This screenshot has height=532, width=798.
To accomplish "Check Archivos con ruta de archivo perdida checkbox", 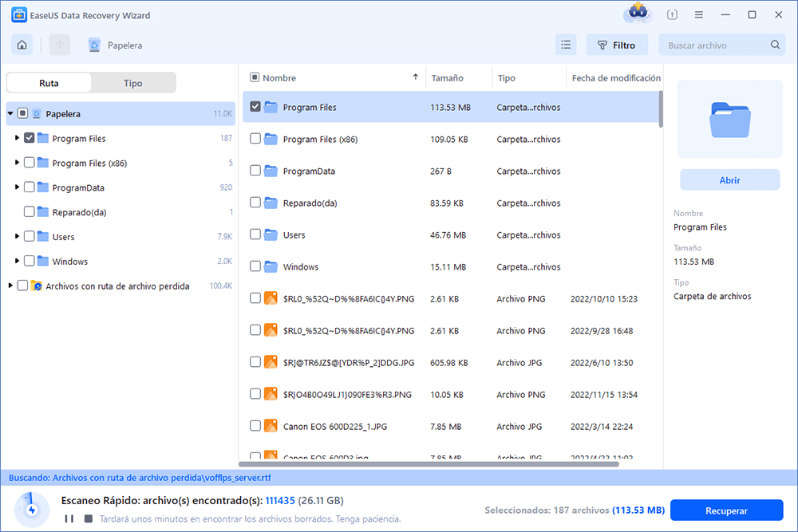I will (x=22, y=286).
